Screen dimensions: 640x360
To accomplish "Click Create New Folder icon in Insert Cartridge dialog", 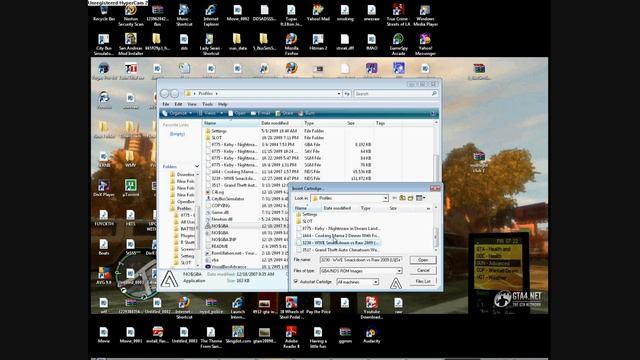I will pos(411,198).
